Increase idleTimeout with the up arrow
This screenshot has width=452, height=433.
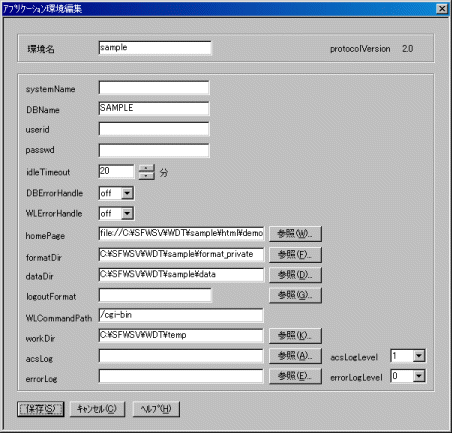(147, 168)
